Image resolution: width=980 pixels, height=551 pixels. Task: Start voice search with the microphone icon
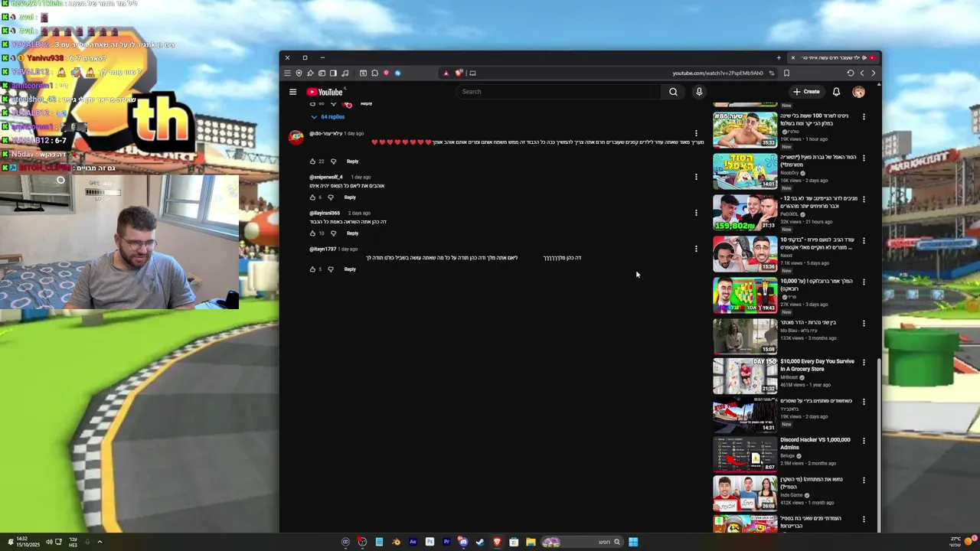(699, 92)
